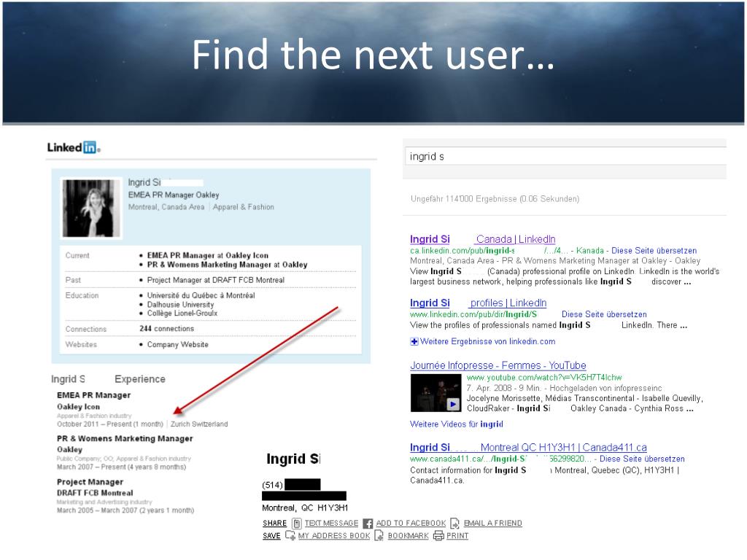Click the bookmark page icon
Image resolution: width=747 pixels, height=560 pixels.
(379, 536)
